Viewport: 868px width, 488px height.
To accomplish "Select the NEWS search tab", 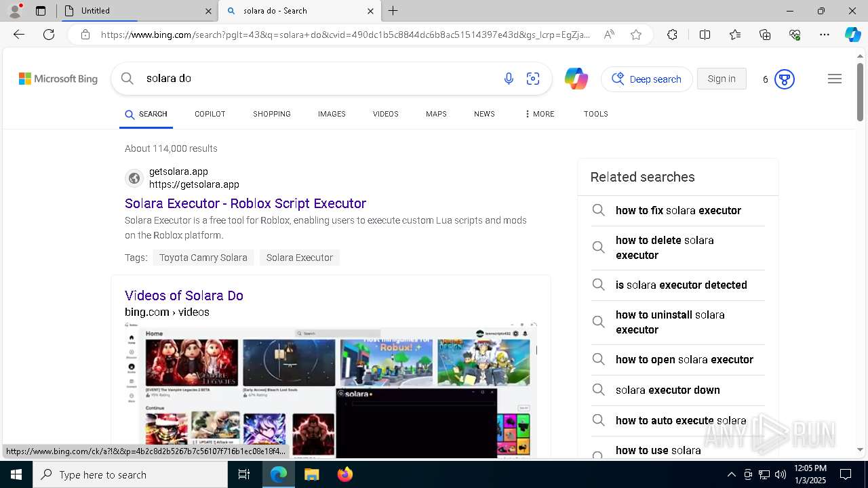I will [x=484, y=114].
